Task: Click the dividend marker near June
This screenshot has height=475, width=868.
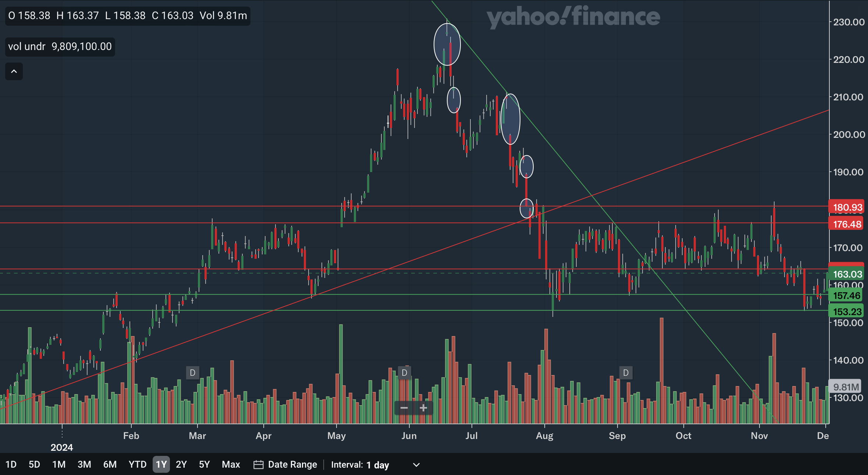Action: tap(404, 373)
